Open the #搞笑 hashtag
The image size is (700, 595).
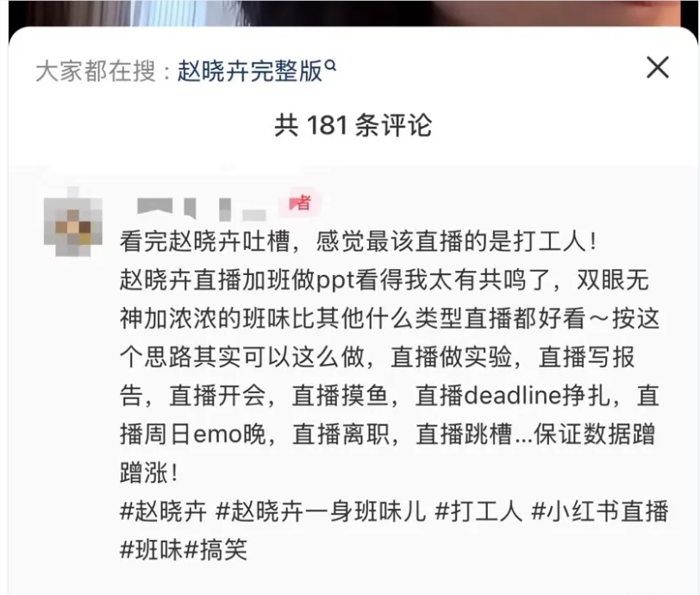pos(216,550)
